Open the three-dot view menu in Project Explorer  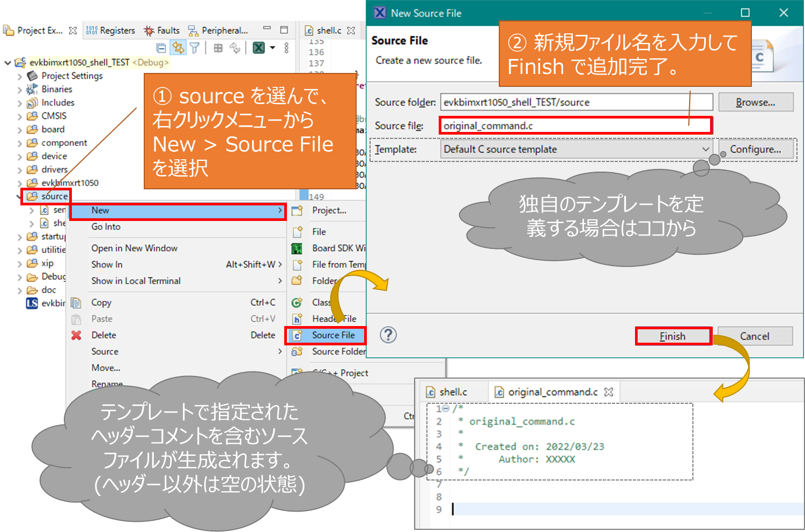(286, 48)
